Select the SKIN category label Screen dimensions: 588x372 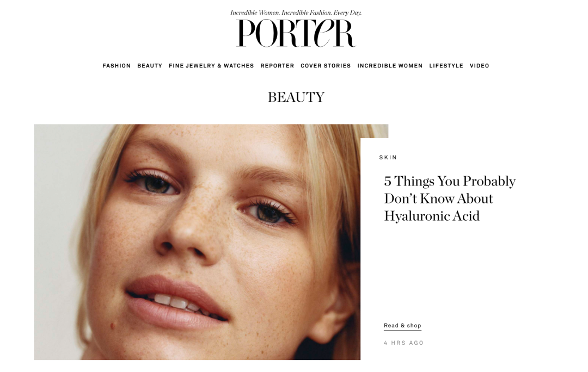[x=388, y=157]
